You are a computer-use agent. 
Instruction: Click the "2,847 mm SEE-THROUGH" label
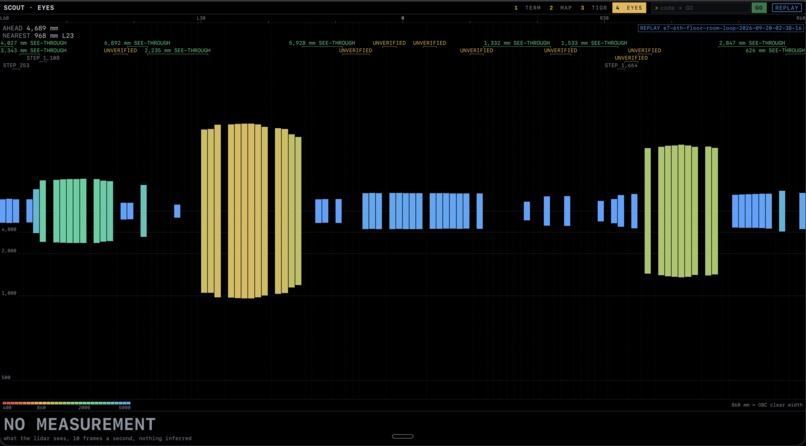tap(752, 43)
